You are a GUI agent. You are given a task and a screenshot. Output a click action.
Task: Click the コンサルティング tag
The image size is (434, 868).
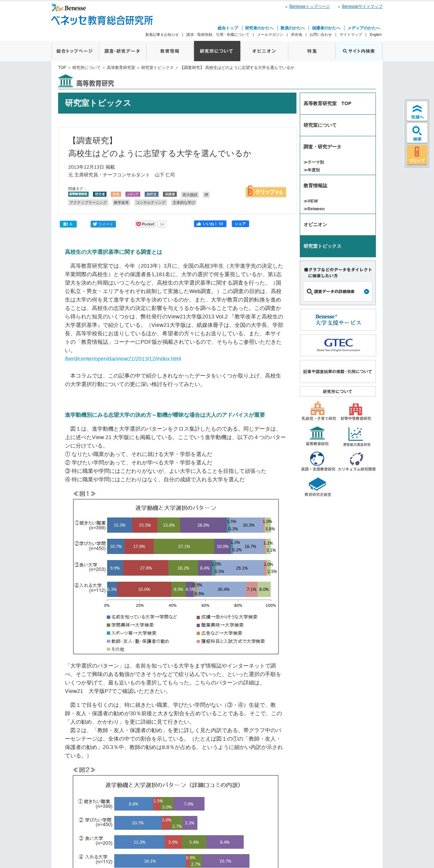coord(150,202)
